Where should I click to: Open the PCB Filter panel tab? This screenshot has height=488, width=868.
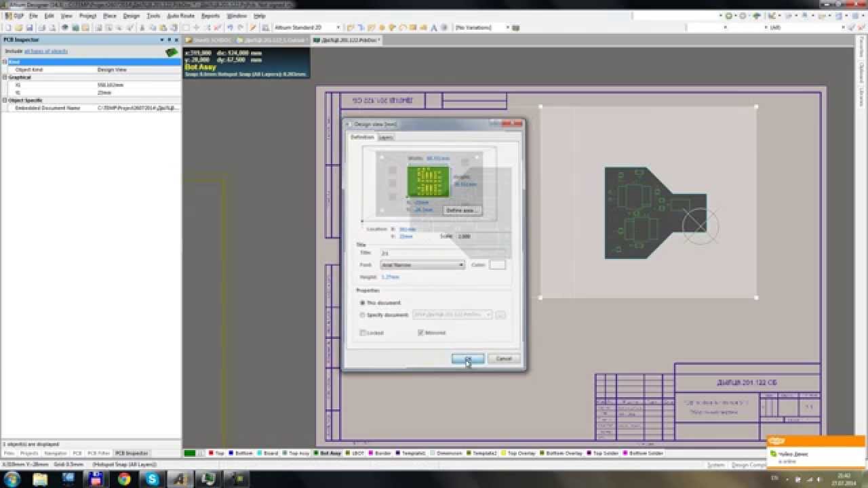(99, 453)
